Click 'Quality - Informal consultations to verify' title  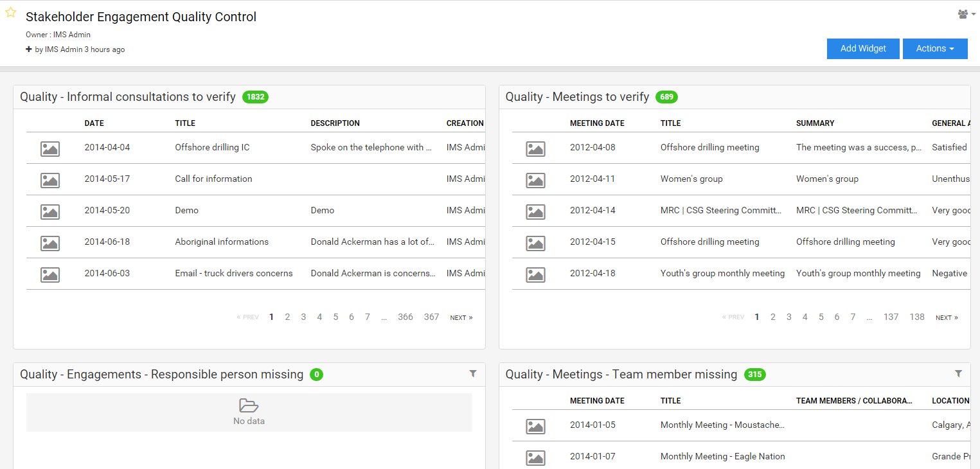(x=128, y=97)
